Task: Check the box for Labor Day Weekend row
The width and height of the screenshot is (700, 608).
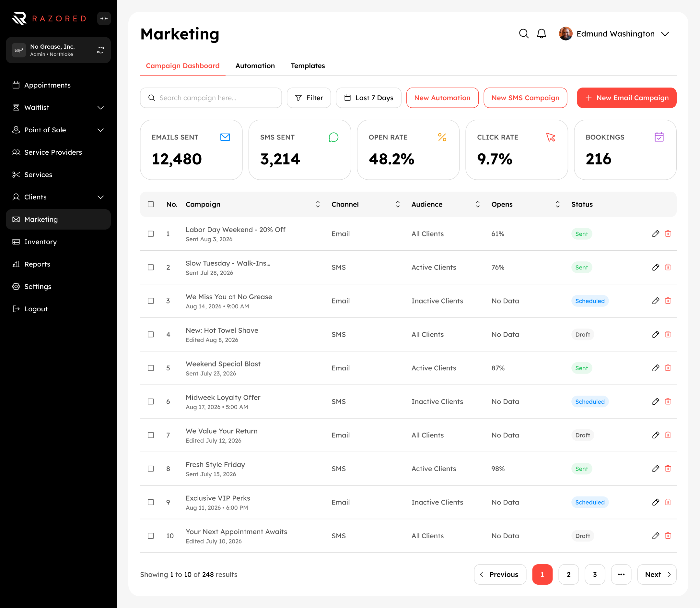Action: click(x=151, y=234)
